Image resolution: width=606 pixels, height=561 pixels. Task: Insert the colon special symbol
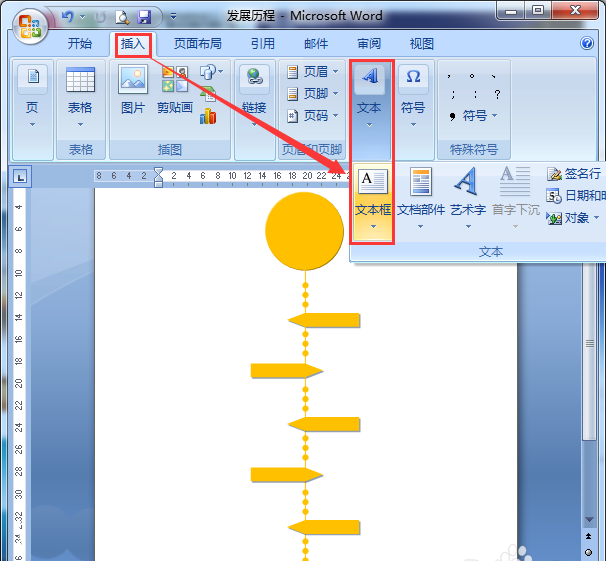pos(475,94)
